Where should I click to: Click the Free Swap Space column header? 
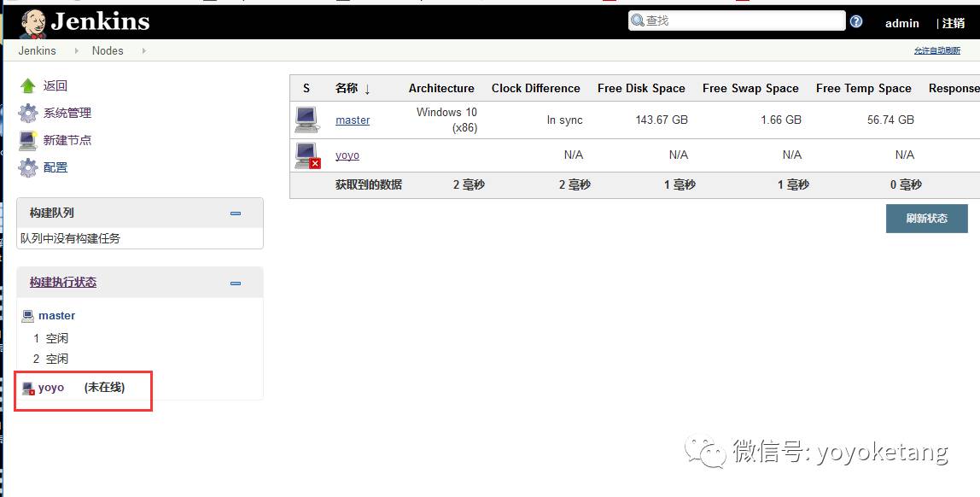pyautogui.click(x=750, y=88)
